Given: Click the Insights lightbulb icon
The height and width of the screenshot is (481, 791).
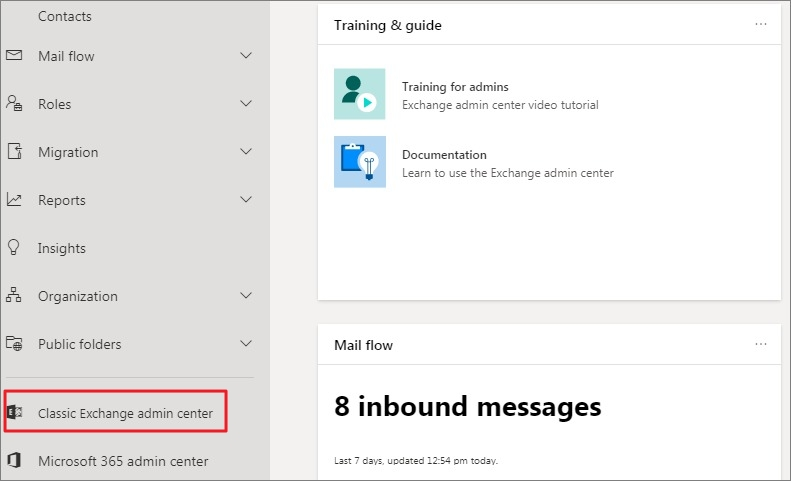Looking at the screenshot, I should coord(14,247).
